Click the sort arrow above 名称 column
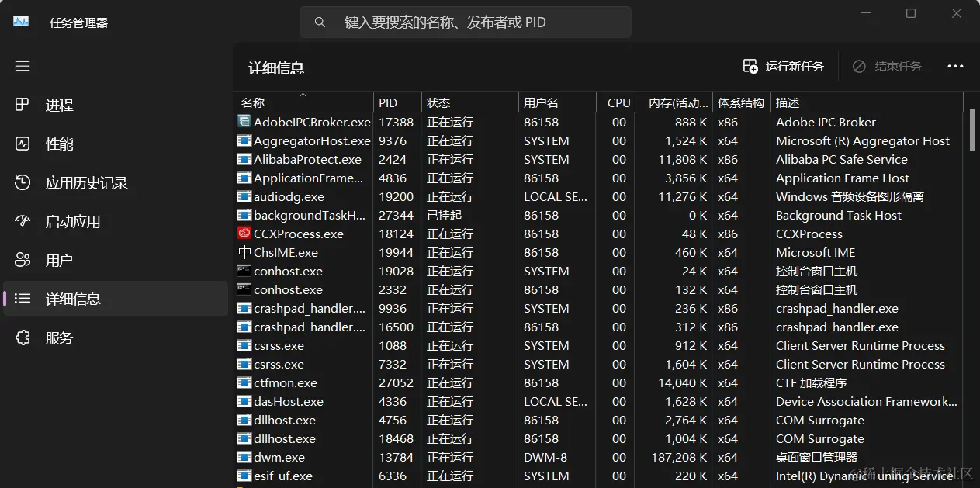 (x=303, y=95)
